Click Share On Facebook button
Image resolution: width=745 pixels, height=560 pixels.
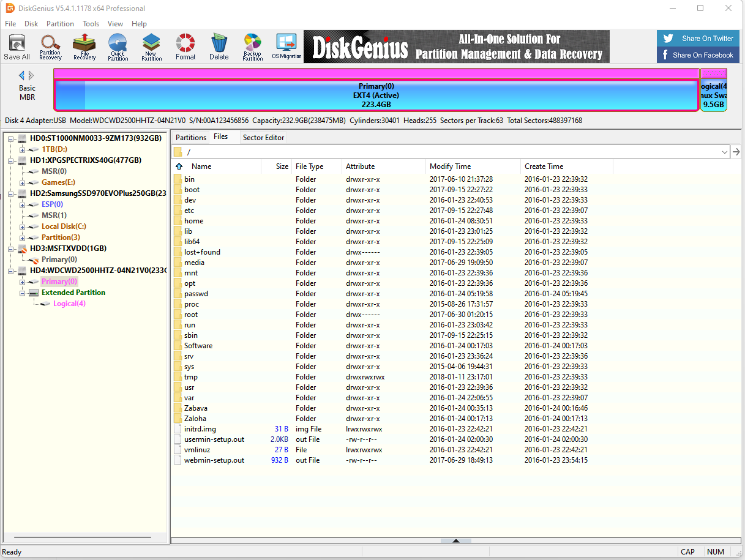[x=698, y=55]
